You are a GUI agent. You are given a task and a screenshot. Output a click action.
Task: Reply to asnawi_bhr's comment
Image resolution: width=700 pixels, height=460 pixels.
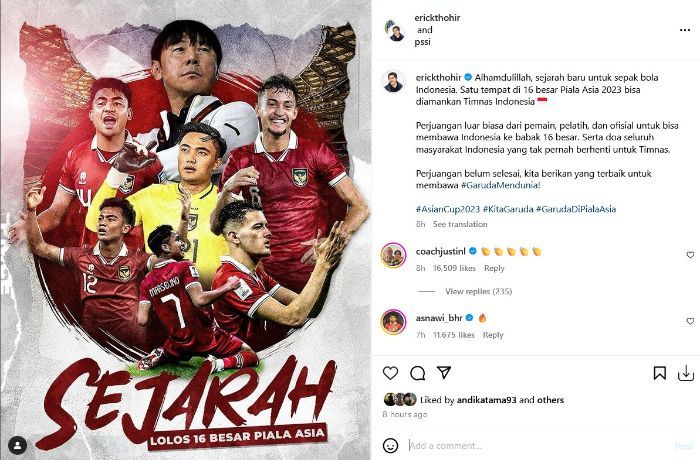(493, 335)
